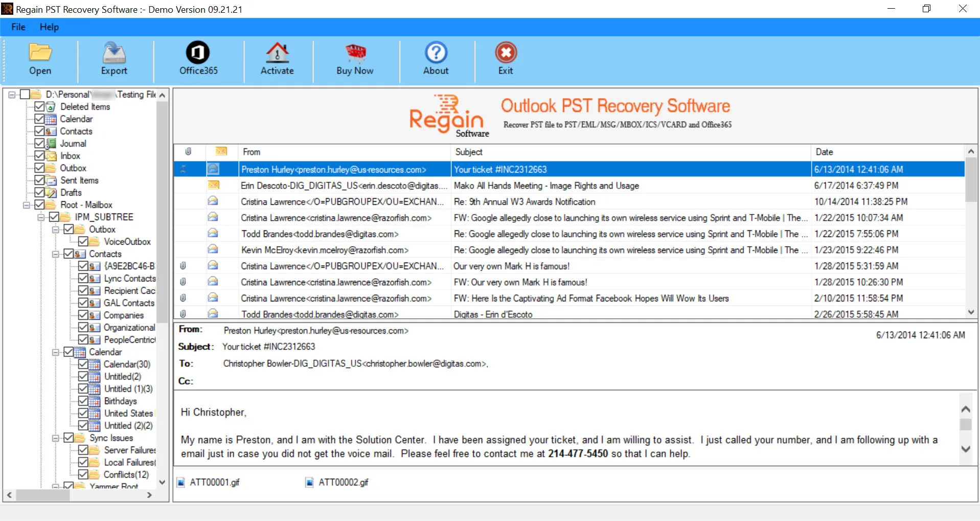The image size is (980, 521).
Task: Sort emails by the Date column header
Action: pyautogui.click(x=887, y=152)
